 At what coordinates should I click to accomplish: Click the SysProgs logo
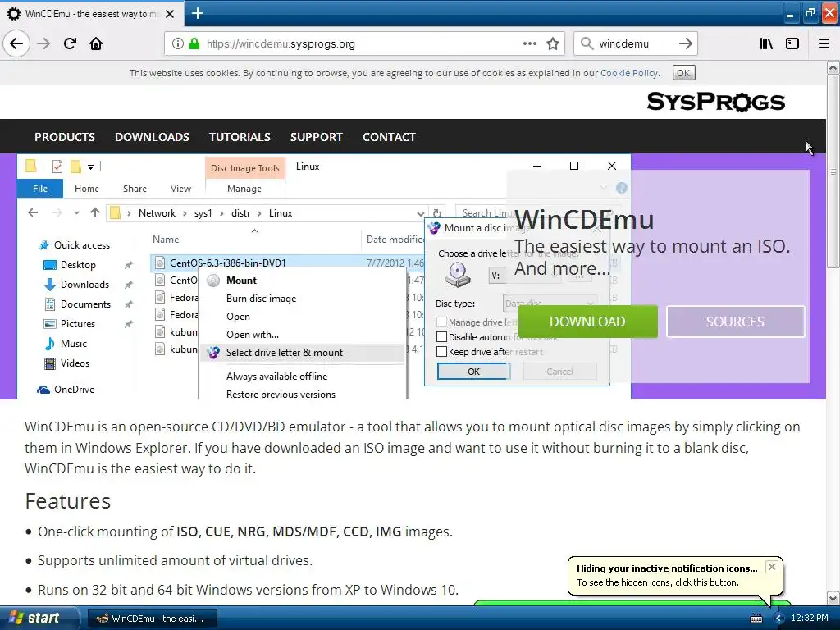click(x=715, y=101)
